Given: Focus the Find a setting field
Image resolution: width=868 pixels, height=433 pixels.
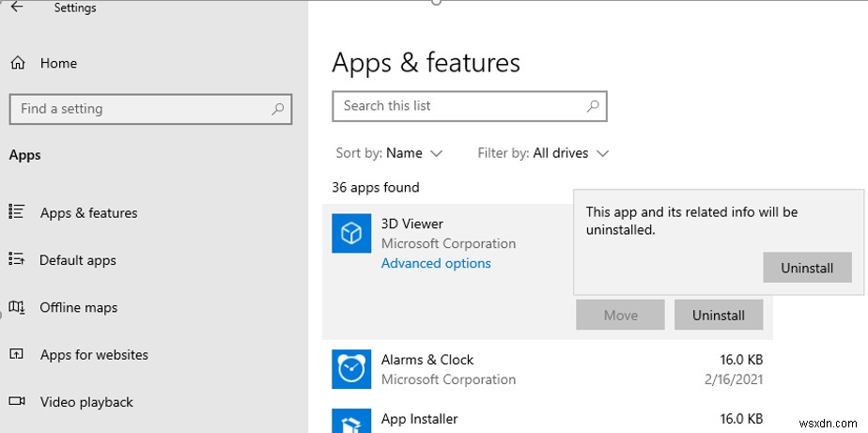Looking at the screenshot, I should 150,109.
